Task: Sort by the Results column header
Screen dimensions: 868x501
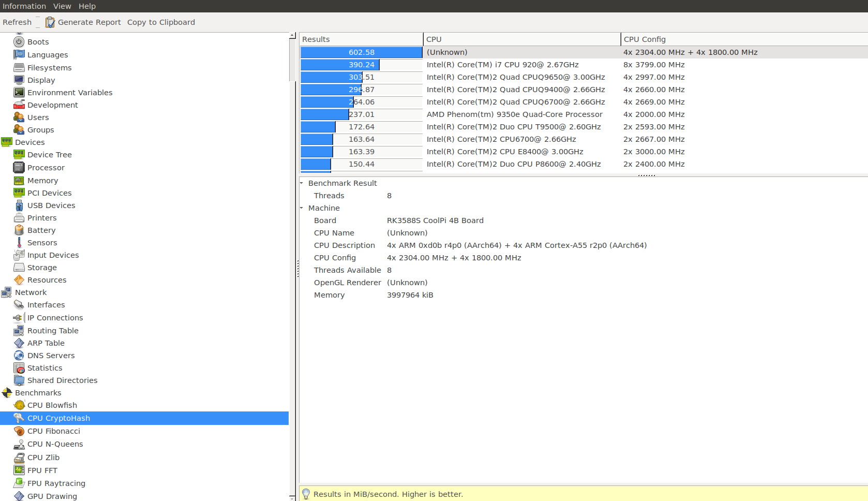Action: 361,39
